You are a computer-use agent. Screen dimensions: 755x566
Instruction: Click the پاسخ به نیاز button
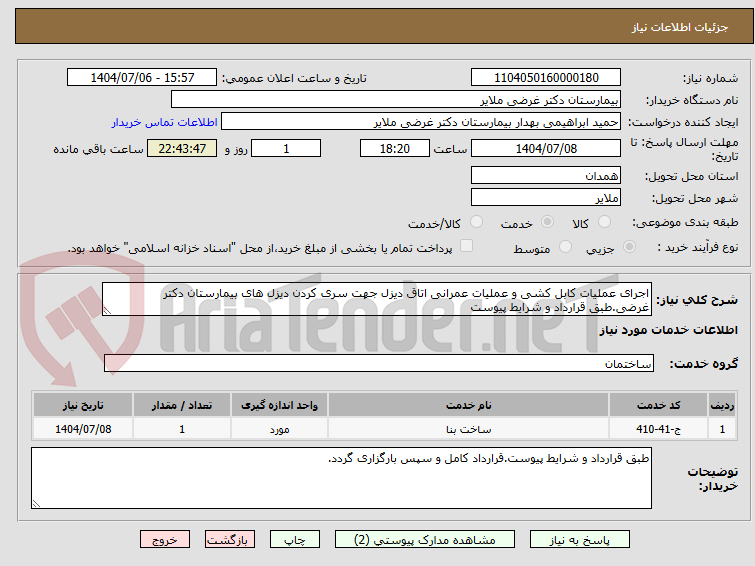tap(580, 540)
